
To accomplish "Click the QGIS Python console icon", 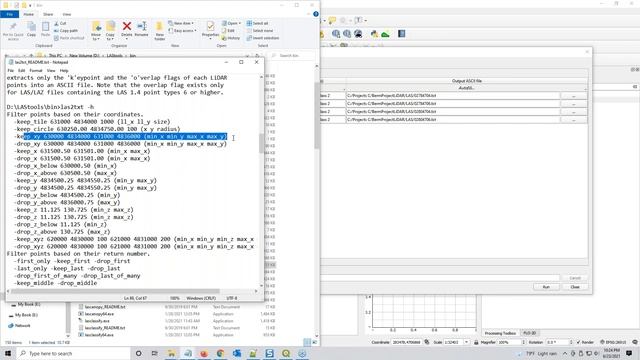I will point(373,34).
